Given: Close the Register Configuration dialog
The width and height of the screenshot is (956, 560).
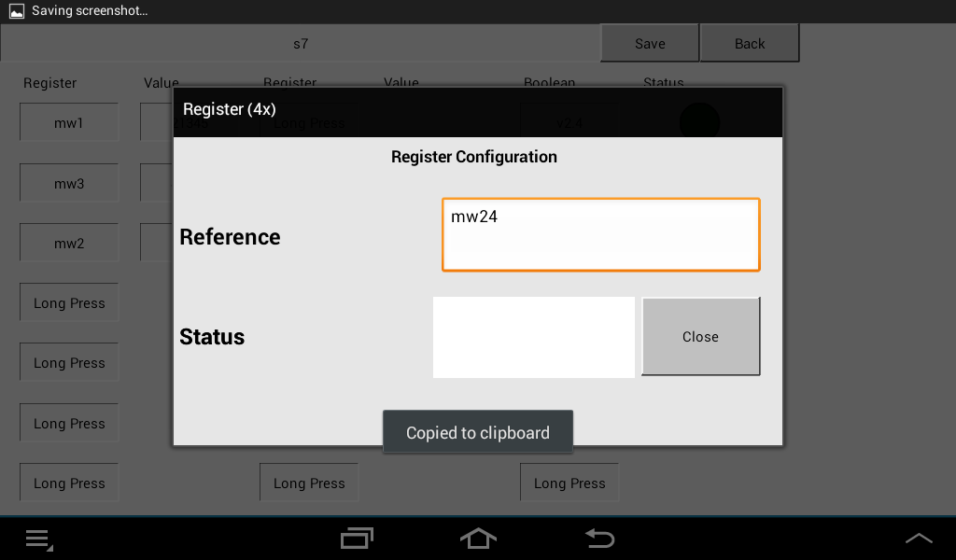Looking at the screenshot, I should click(x=700, y=336).
